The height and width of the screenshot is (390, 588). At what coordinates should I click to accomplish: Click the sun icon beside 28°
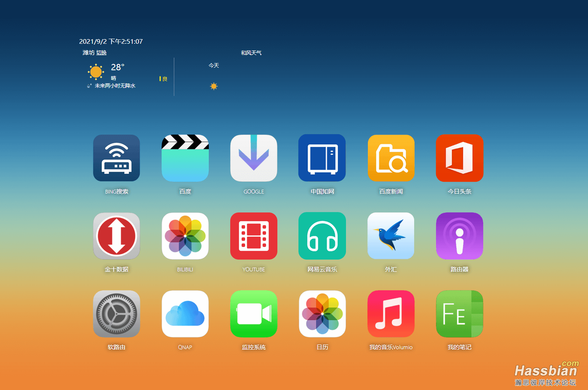pyautogui.click(x=96, y=72)
